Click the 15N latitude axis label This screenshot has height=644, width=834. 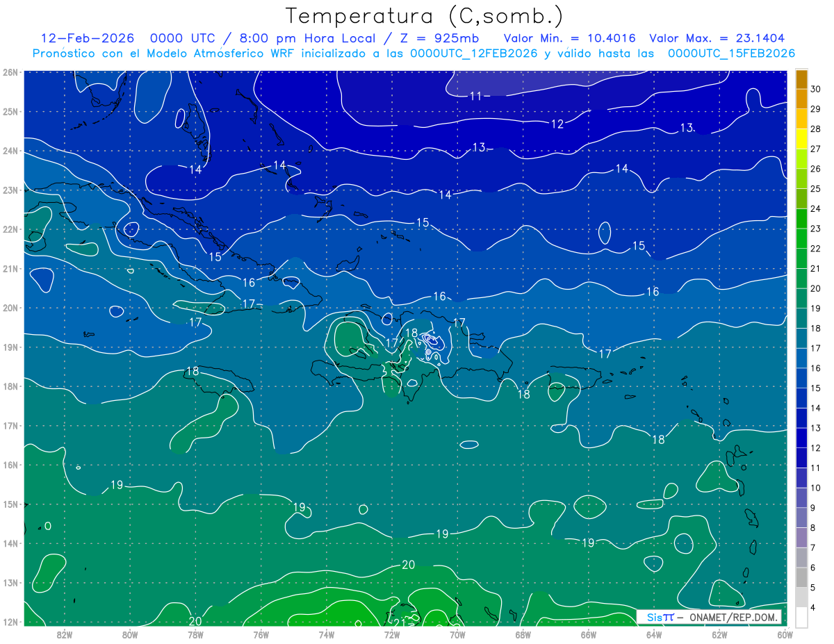click(10, 504)
